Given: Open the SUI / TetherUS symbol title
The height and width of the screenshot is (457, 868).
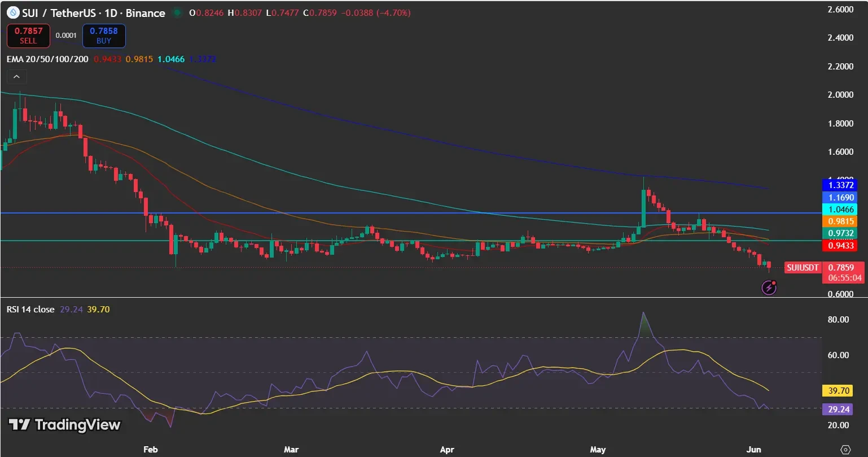Looking at the screenshot, I should (x=94, y=13).
